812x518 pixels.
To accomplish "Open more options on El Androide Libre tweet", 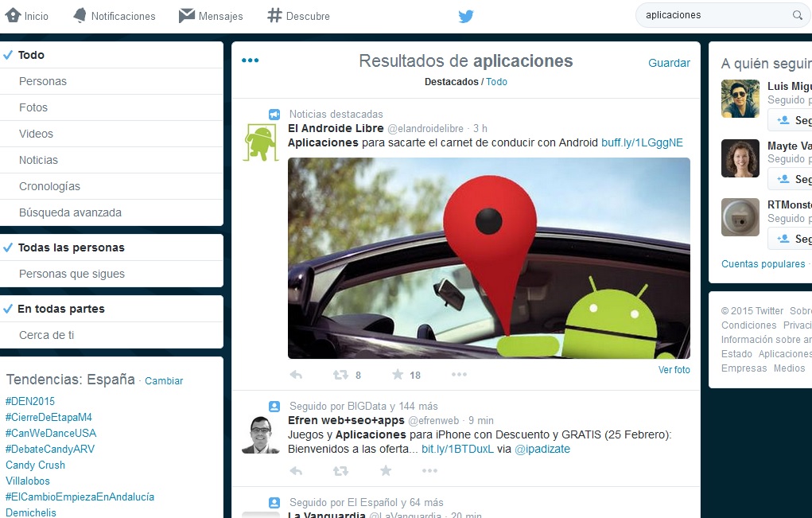I will (459, 374).
